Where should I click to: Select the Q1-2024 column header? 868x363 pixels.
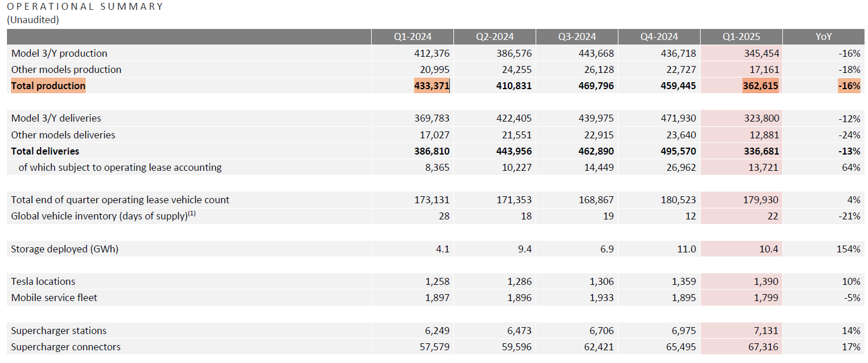coord(412,36)
